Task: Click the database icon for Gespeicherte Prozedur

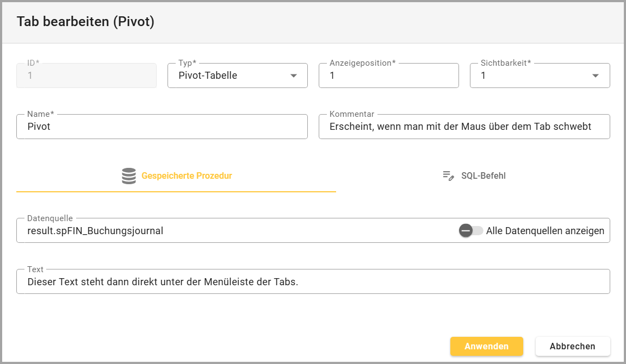Action: click(129, 176)
